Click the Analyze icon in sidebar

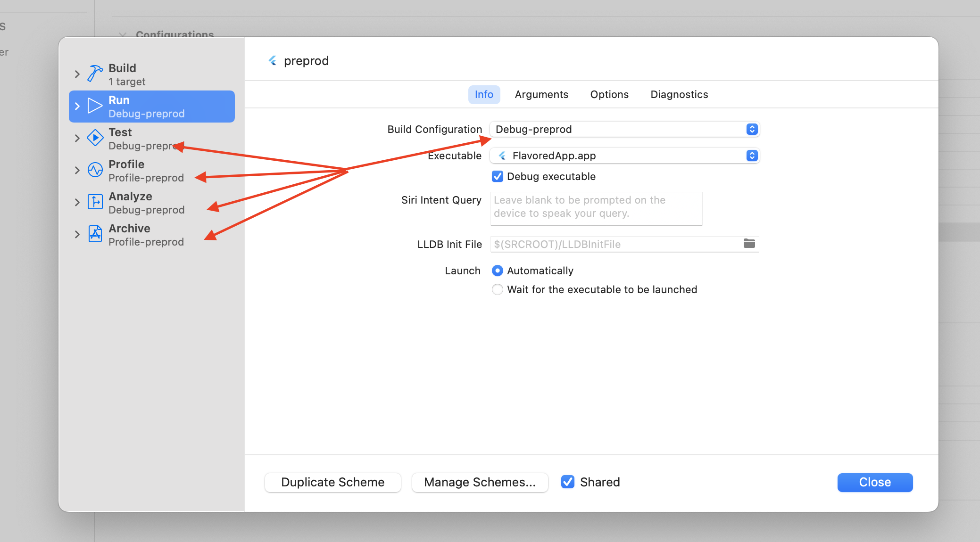(95, 202)
